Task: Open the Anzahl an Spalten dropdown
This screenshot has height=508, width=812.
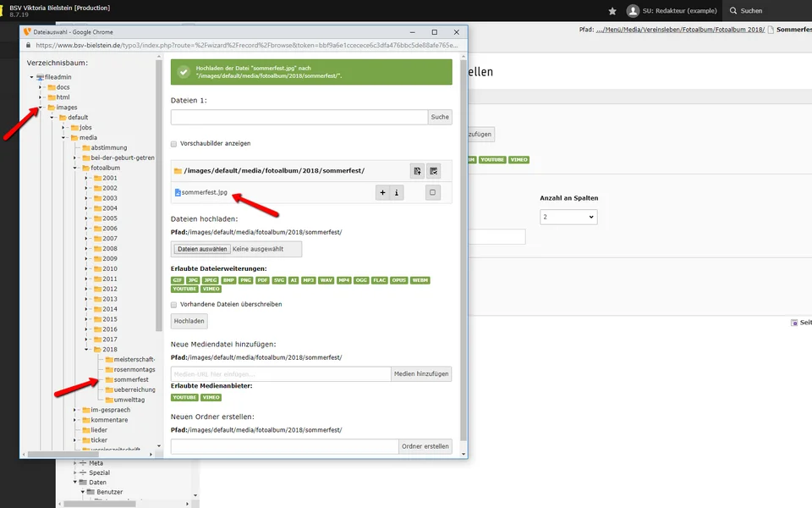Action: (568, 217)
